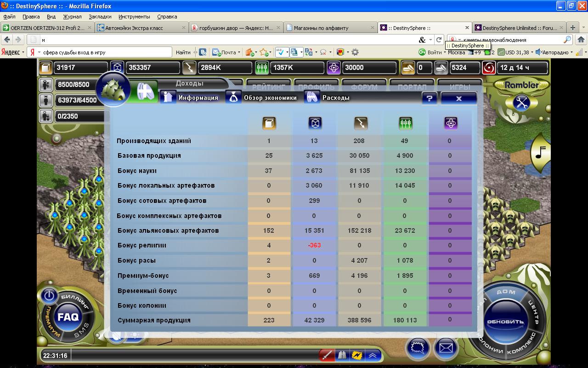Click the binoculars scout icon
This screenshot has height=368, width=588.
point(341,355)
